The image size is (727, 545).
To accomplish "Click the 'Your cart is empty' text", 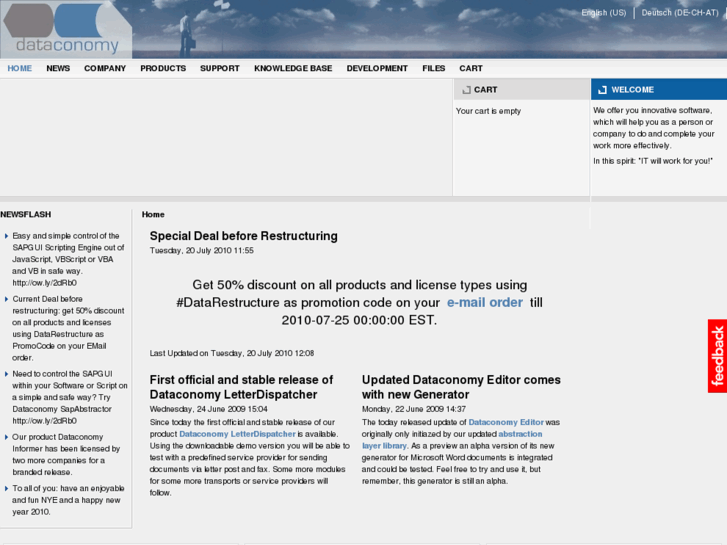I will click(x=488, y=111).
